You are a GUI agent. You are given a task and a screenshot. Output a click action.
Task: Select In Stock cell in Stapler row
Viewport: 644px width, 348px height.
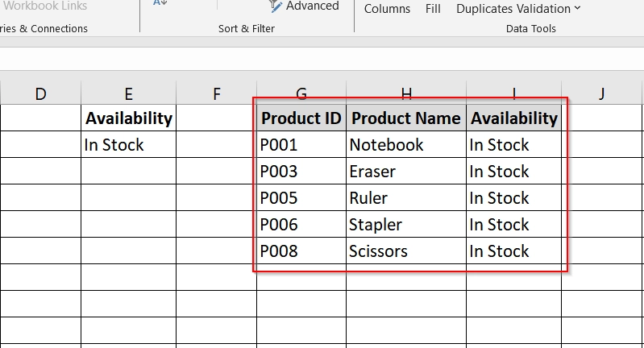513,225
